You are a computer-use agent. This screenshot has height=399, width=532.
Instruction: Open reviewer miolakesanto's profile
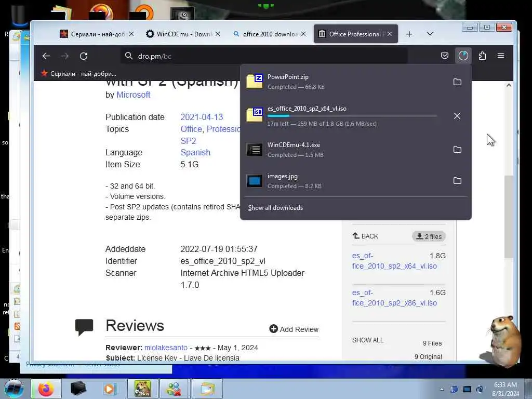[x=166, y=348]
